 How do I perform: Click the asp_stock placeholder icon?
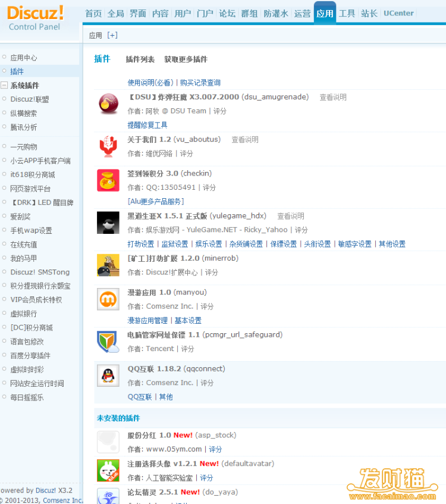[x=108, y=442]
